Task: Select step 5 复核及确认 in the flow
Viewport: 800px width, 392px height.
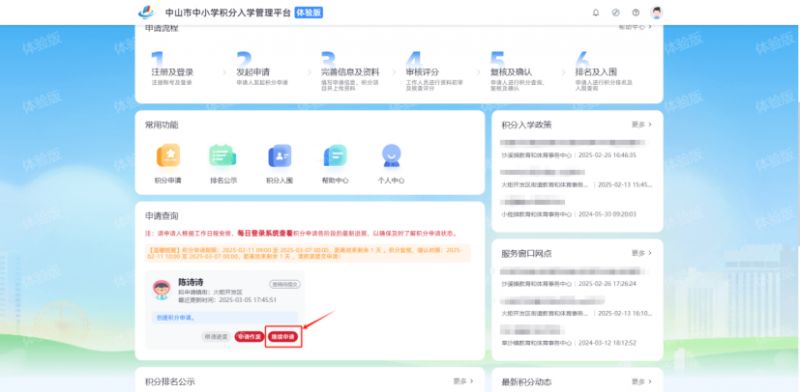Action: (518, 71)
